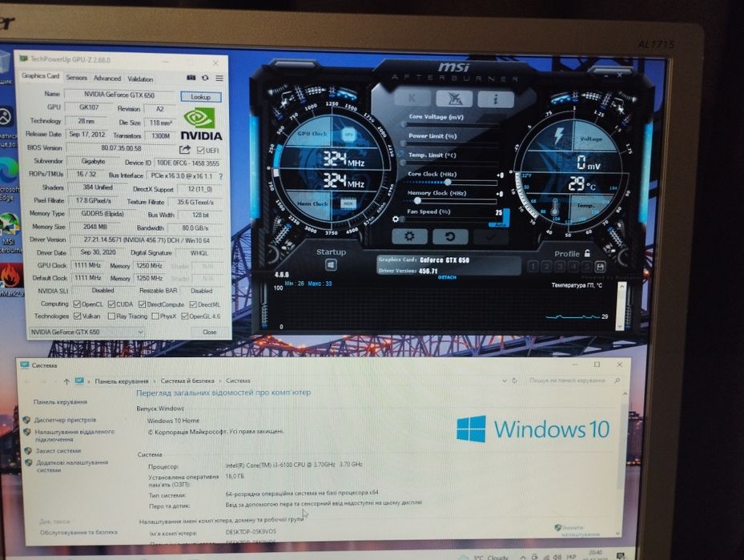Apply Afterburner settings with the checkmark button
The width and height of the screenshot is (744, 560).
coord(491,236)
